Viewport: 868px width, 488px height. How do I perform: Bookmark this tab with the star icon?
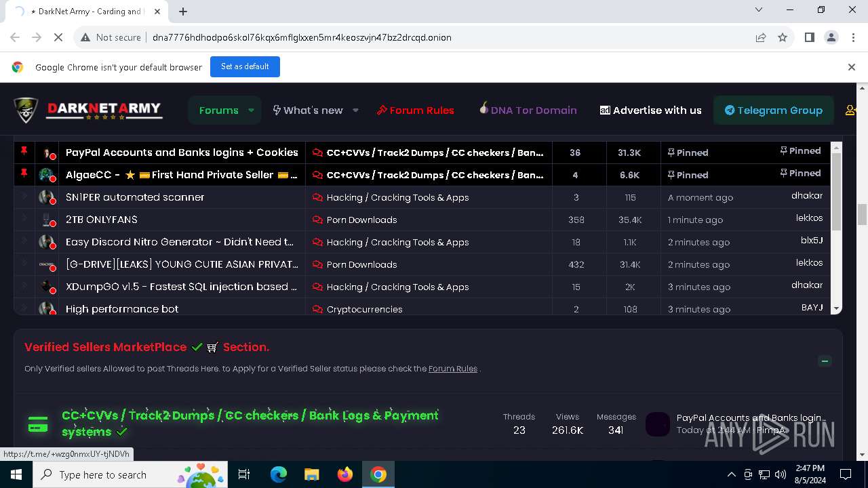pos(783,37)
